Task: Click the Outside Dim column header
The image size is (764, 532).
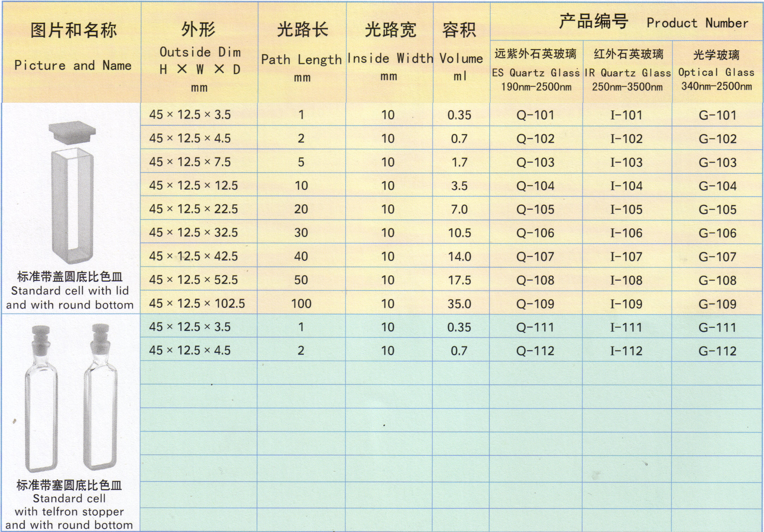Action: (x=199, y=53)
